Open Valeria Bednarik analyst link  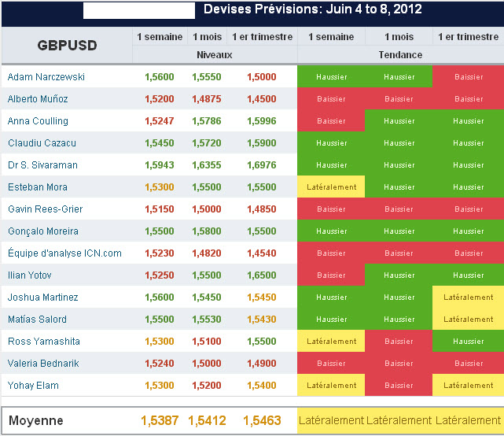43,364
